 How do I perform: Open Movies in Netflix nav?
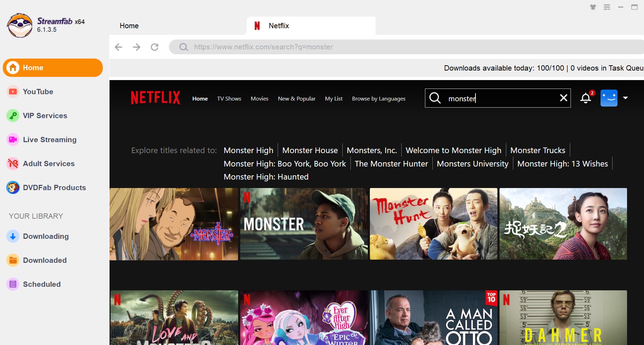pos(260,99)
